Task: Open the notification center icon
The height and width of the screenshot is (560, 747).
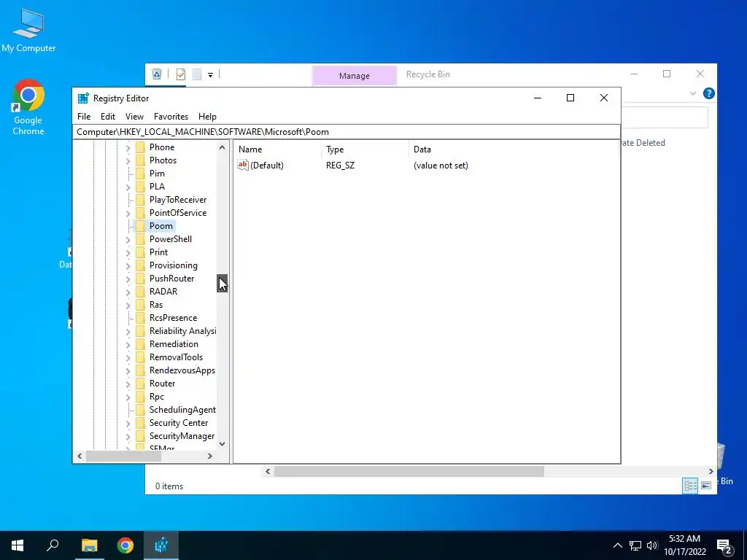Action: click(x=724, y=546)
